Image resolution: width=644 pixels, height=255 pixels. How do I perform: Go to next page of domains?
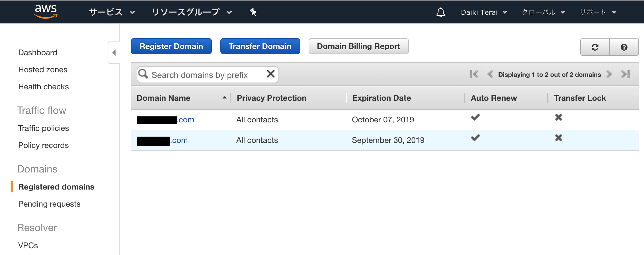pos(609,74)
